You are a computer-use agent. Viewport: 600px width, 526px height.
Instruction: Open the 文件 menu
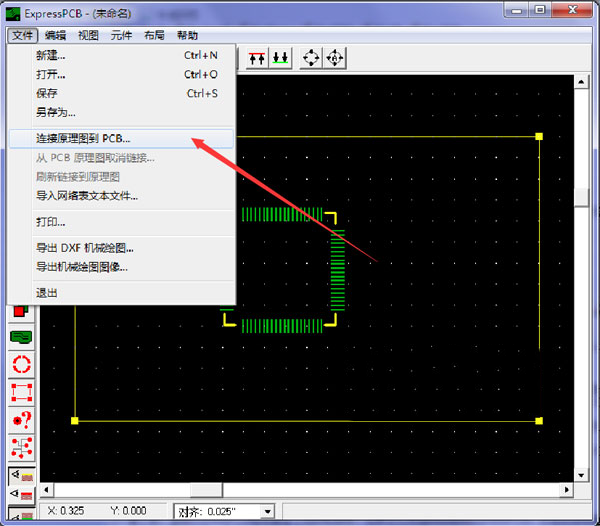tap(22, 36)
